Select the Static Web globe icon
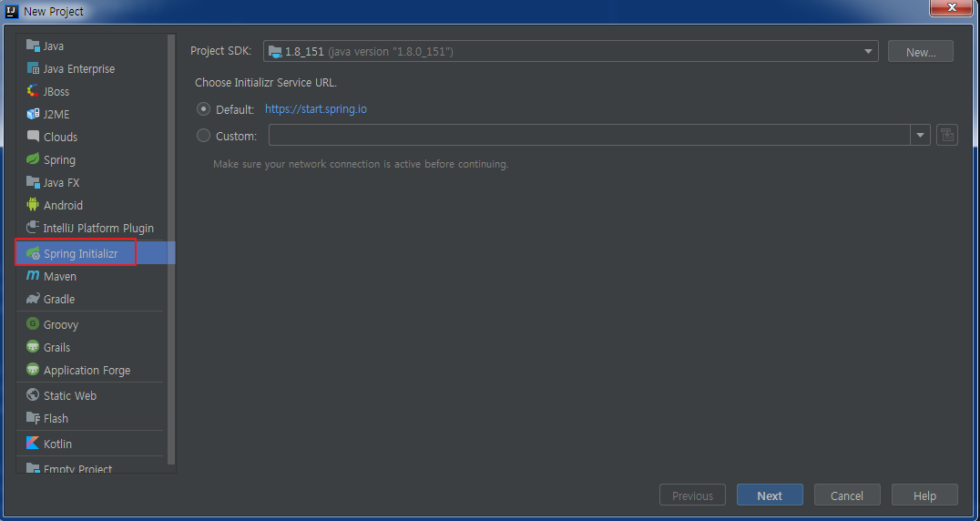This screenshot has width=980, height=521. (x=33, y=395)
